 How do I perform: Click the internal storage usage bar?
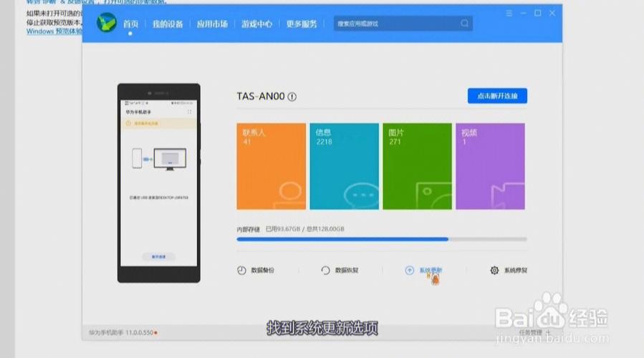(x=382, y=239)
